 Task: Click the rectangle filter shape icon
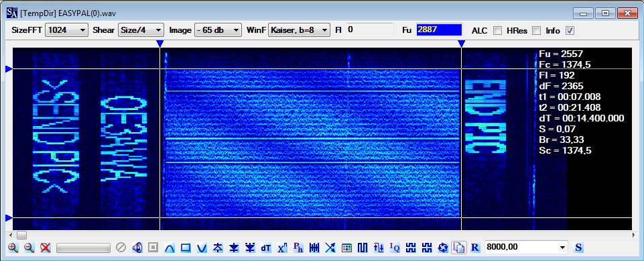186,248
